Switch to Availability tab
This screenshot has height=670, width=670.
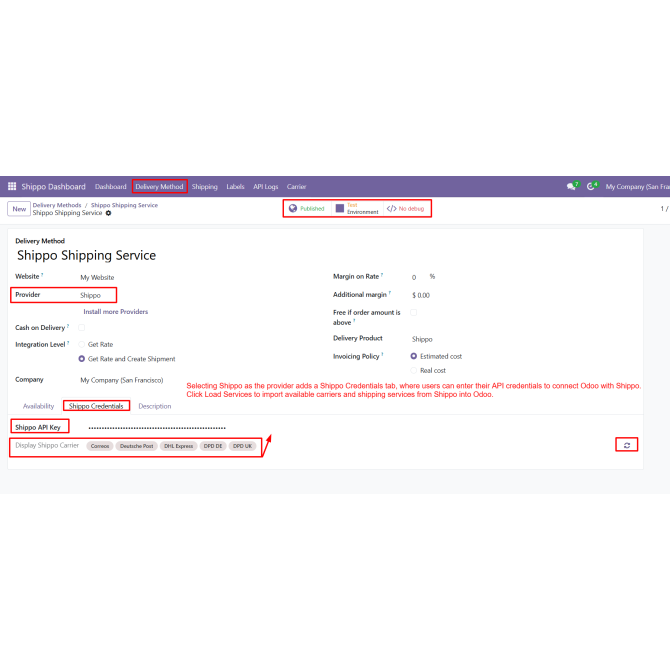tap(38, 406)
